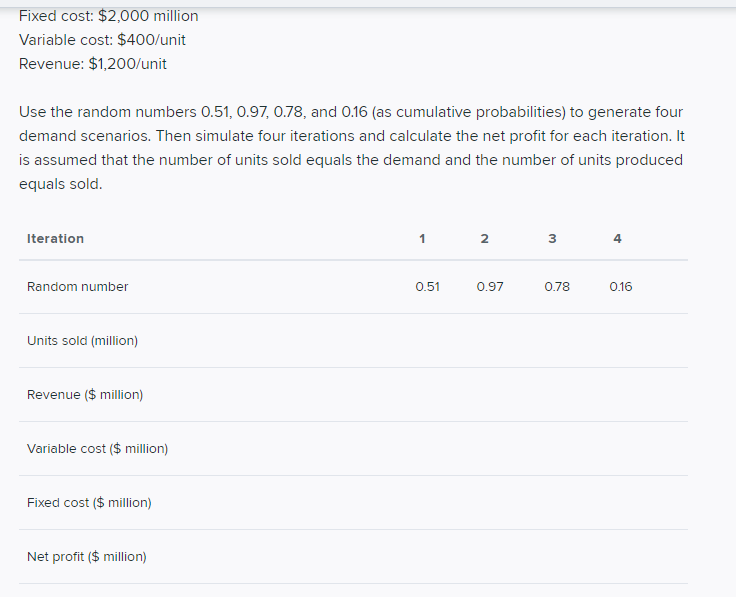The height and width of the screenshot is (597, 736).
Task: Click the "Variable cost: $400/unit" line
Action: pos(102,40)
